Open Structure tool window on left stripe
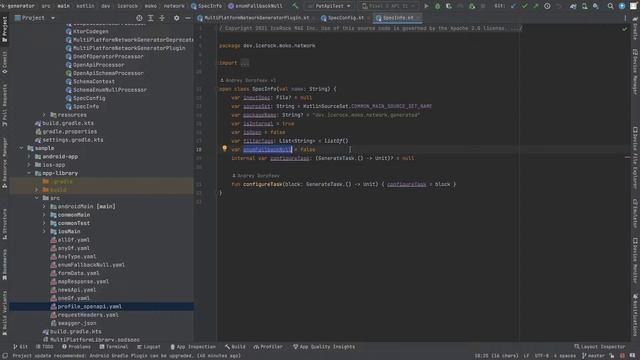 click(4, 224)
